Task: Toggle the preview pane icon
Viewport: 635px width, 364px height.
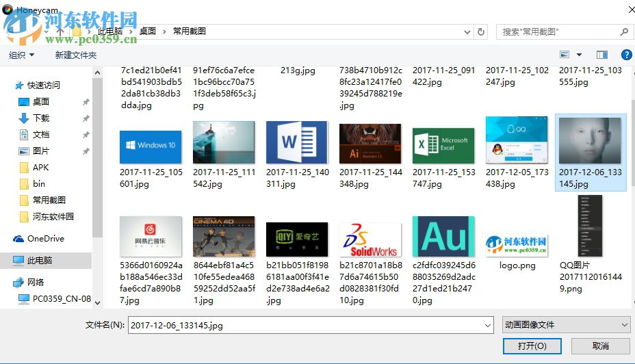Action: [x=601, y=55]
